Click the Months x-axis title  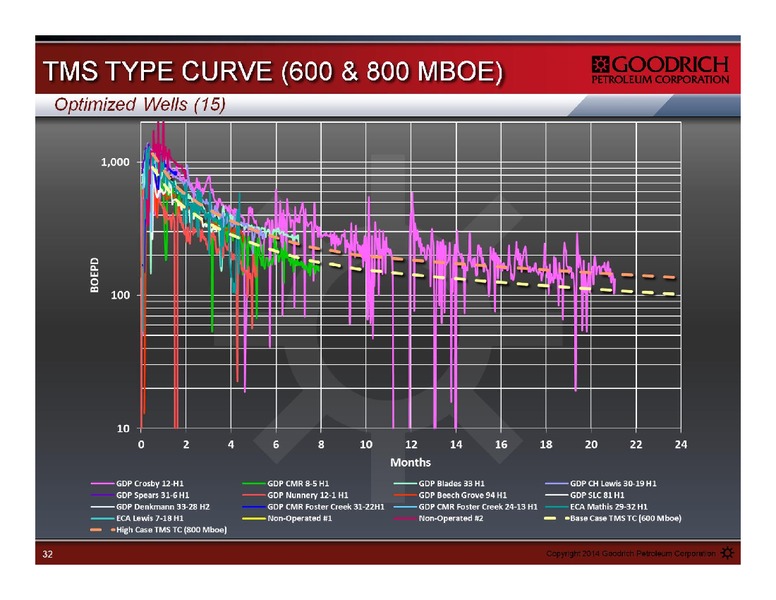coord(410,462)
